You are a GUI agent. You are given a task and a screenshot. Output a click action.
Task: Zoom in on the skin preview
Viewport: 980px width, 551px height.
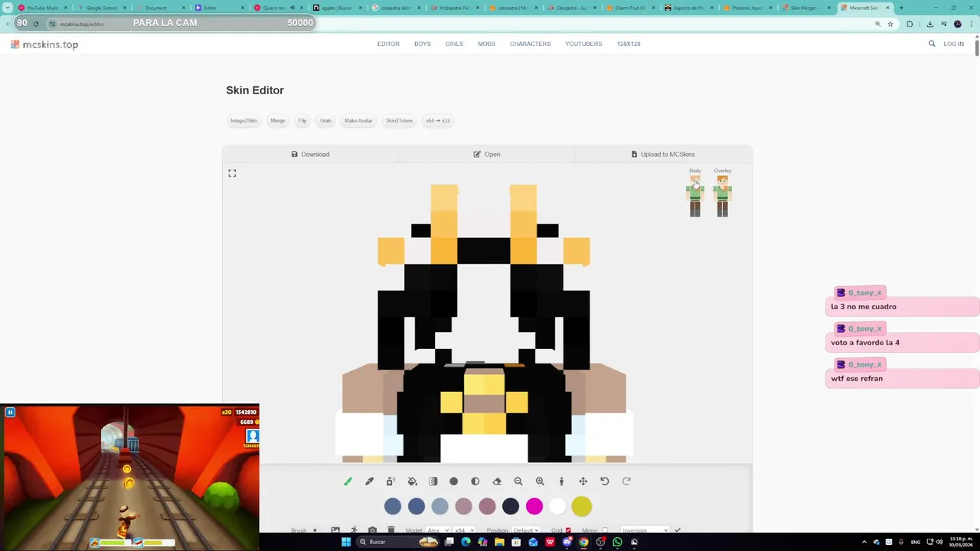click(x=540, y=481)
